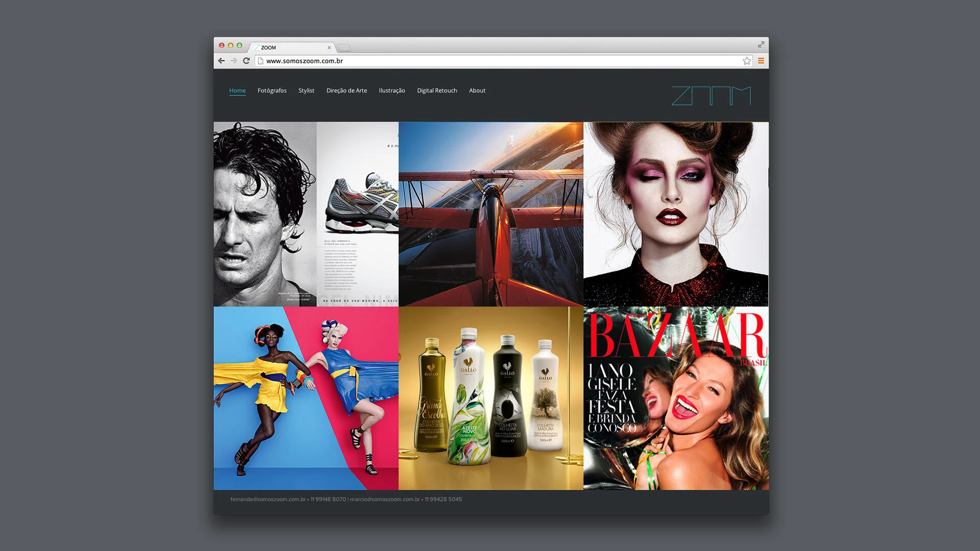Navigate to the Digital Retouch page
This screenshot has width=980, height=551.
coord(436,90)
